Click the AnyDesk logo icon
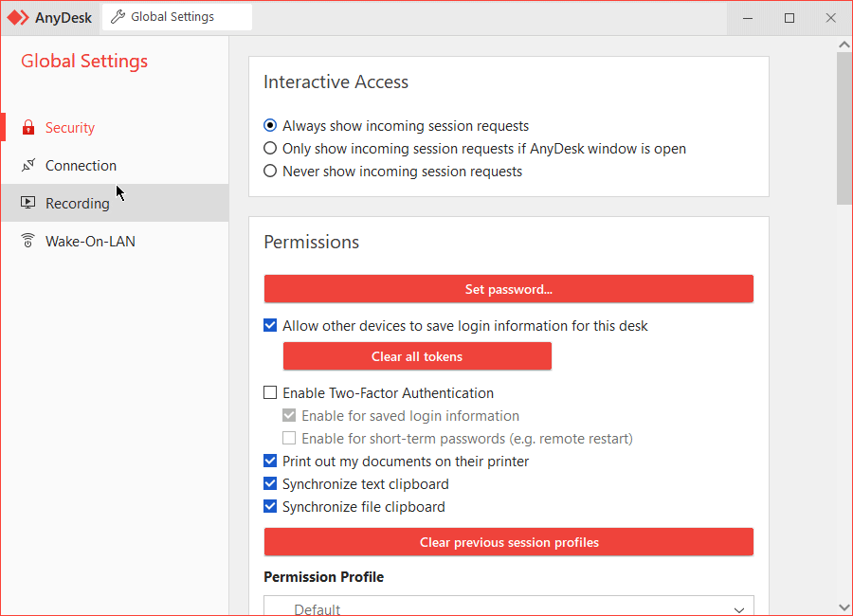The image size is (853, 616). [17, 17]
